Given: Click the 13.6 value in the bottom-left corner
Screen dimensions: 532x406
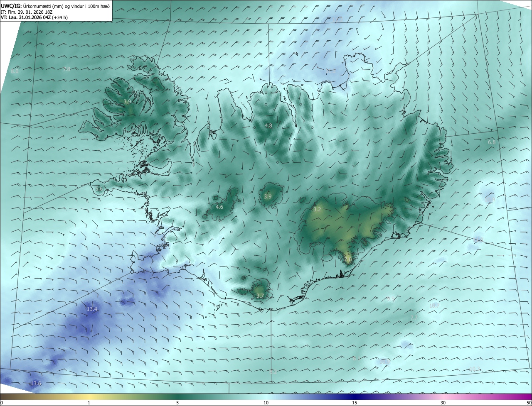Looking at the screenshot, I should point(36,383).
